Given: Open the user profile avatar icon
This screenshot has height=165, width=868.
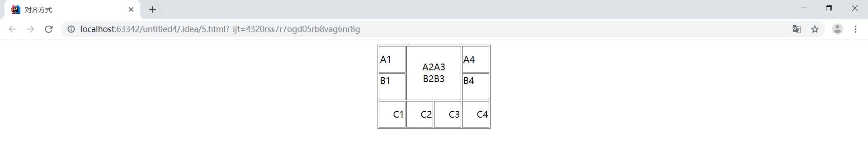Looking at the screenshot, I should pyautogui.click(x=837, y=29).
